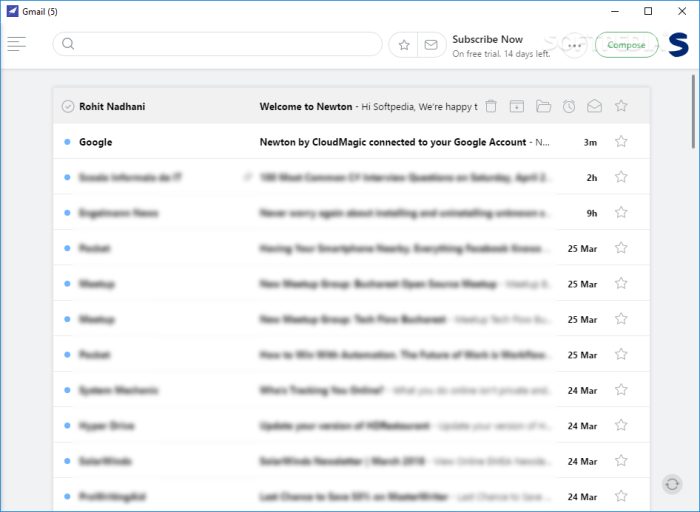Click sender name Google

[x=96, y=142]
